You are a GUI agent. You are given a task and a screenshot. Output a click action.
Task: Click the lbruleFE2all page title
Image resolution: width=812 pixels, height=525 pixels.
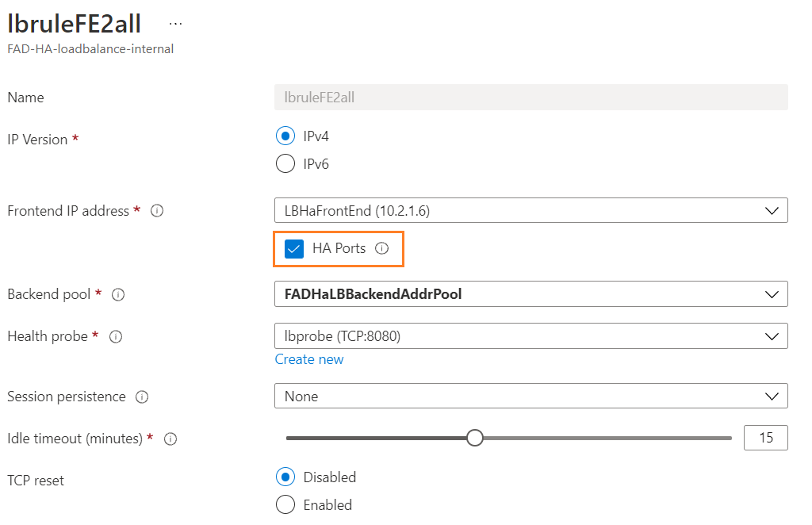point(74,23)
